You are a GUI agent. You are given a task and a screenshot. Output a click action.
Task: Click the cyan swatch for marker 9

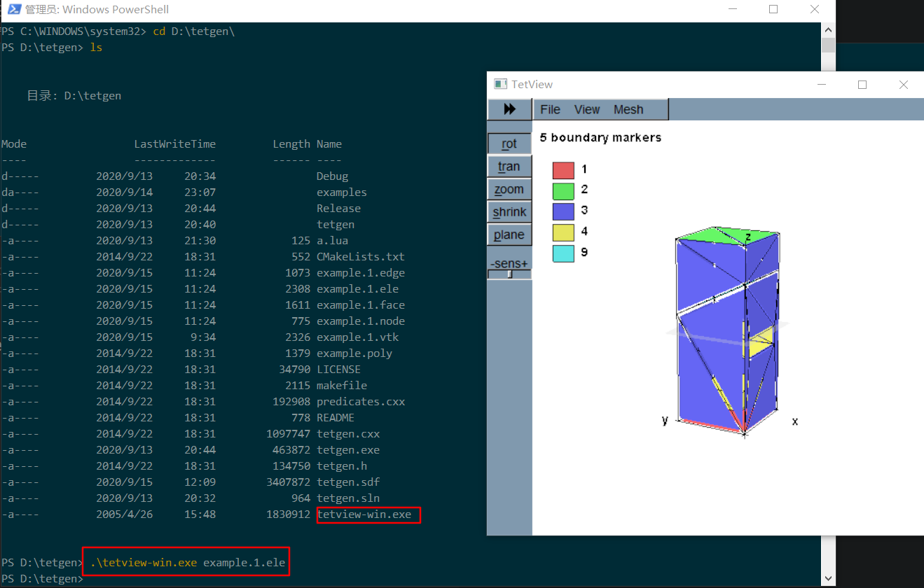[563, 253]
